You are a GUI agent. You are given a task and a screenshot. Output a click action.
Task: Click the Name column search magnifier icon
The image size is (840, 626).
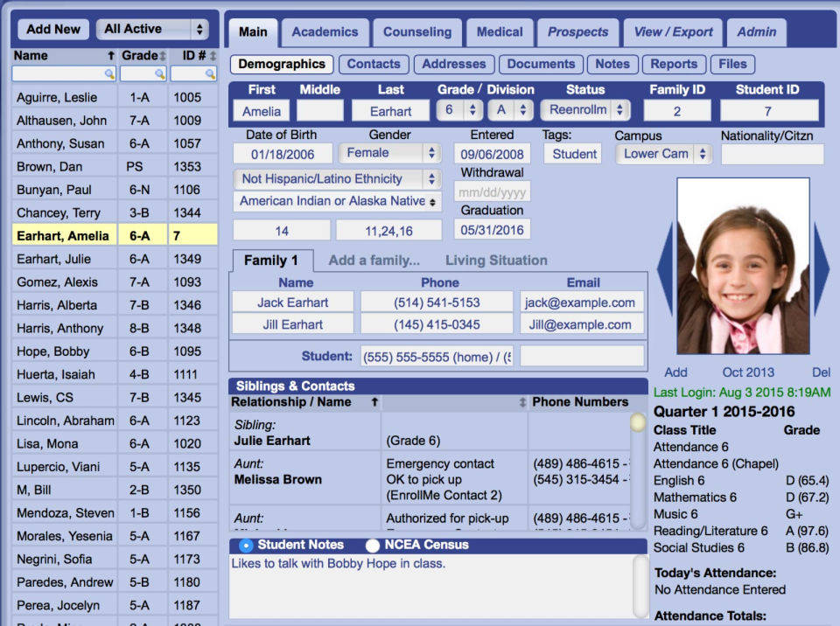(108, 75)
